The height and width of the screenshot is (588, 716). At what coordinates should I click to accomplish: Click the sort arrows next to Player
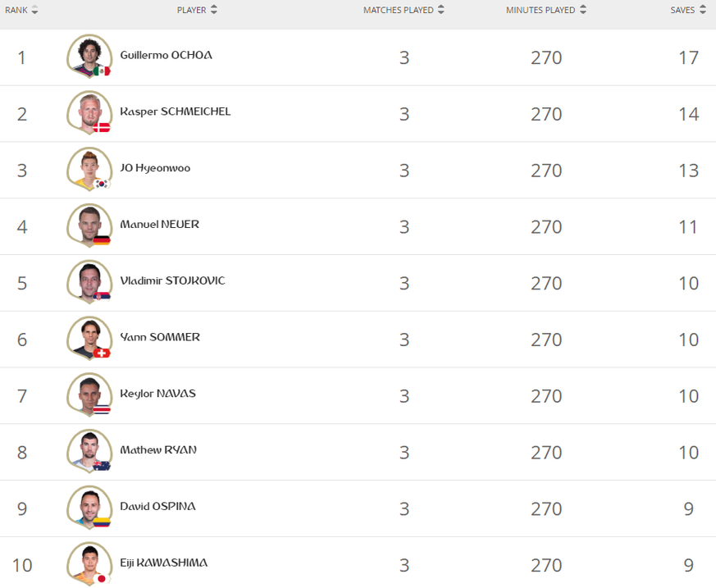(214, 10)
